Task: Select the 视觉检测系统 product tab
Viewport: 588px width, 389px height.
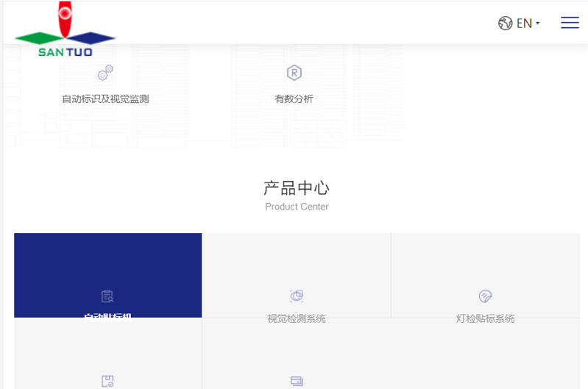Action: (x=297, y=276)
